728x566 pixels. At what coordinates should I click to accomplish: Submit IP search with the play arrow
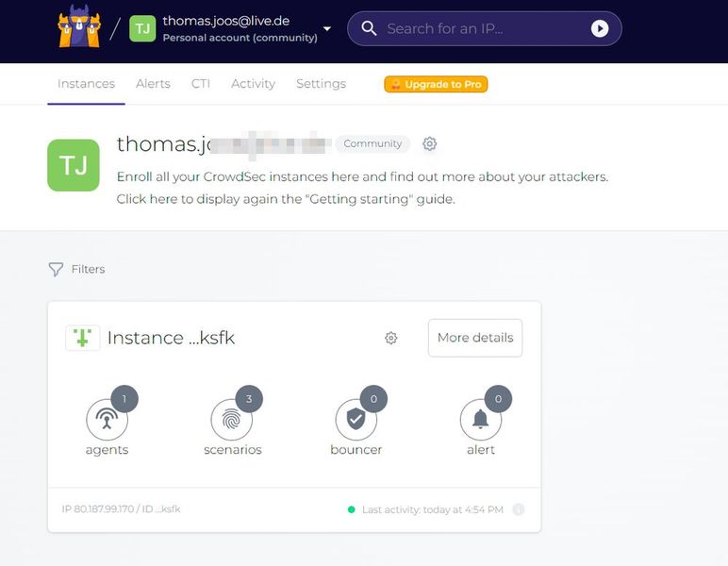600,29
